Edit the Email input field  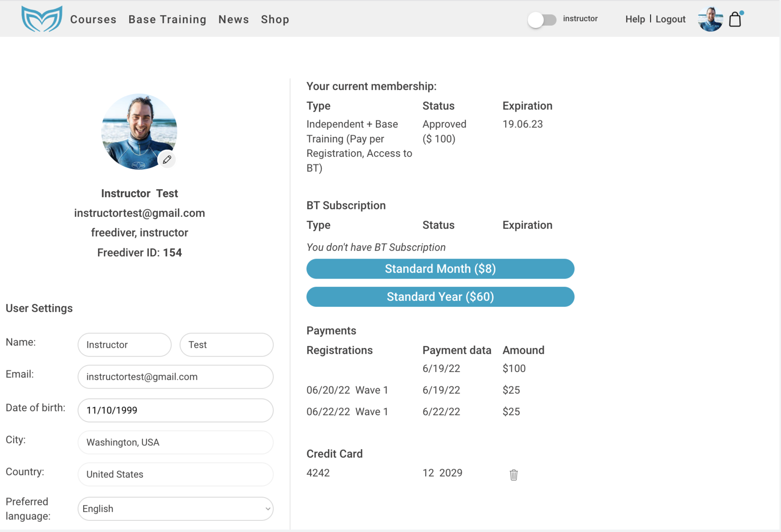pyautogui.click(x=175, y=377)
